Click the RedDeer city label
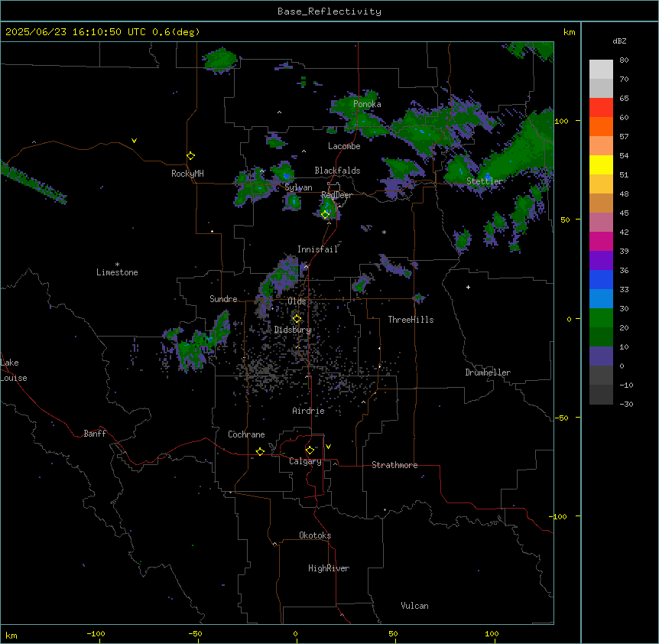 (x=336, y=195)
